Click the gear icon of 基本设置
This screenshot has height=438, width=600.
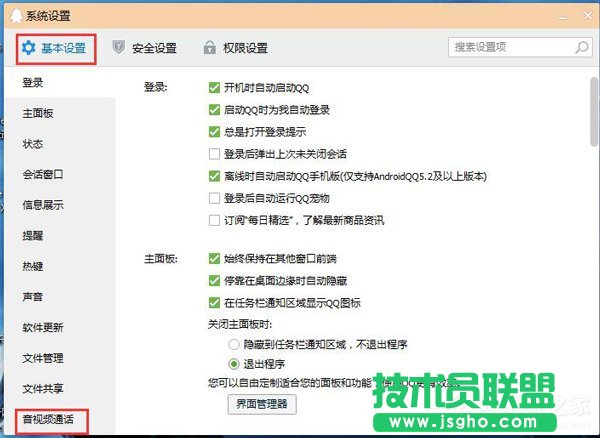point(28,48)
